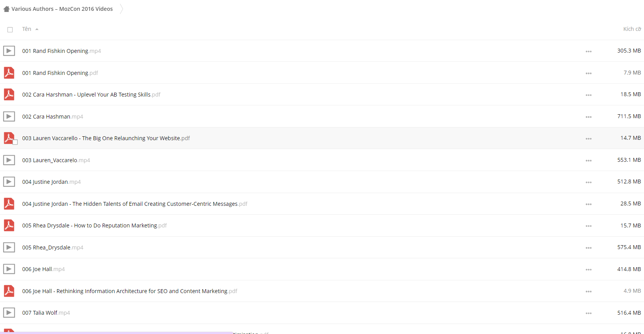644x334 pixels.
Task: Open file 002 Cara Hashman.mp4
Action: click(52, 117)
